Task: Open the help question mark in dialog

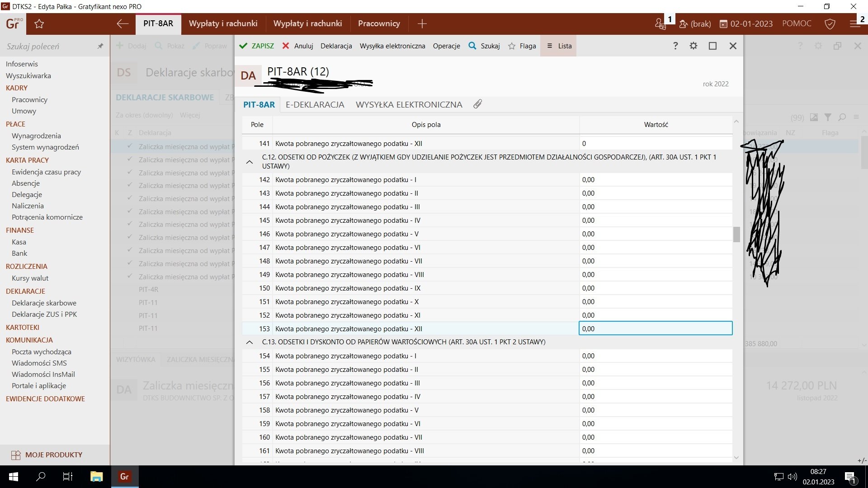Action: pyautogui.click(x=675, y=46)
